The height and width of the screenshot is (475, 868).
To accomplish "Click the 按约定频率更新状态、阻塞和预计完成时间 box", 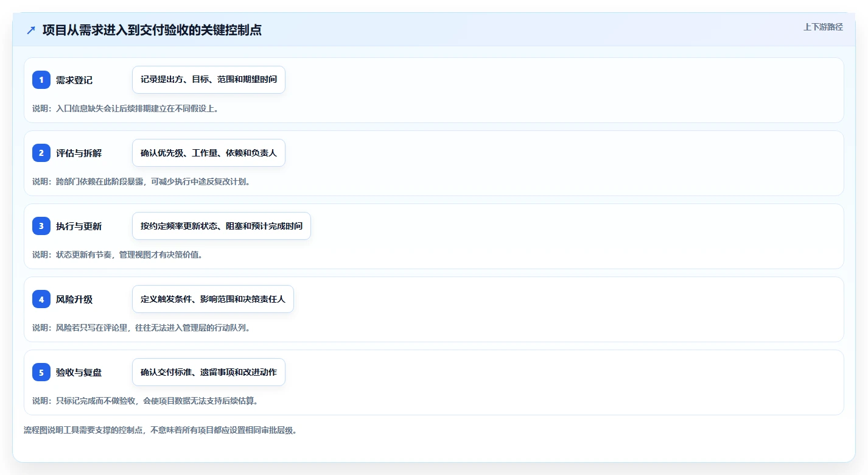I will coord(222,226).
